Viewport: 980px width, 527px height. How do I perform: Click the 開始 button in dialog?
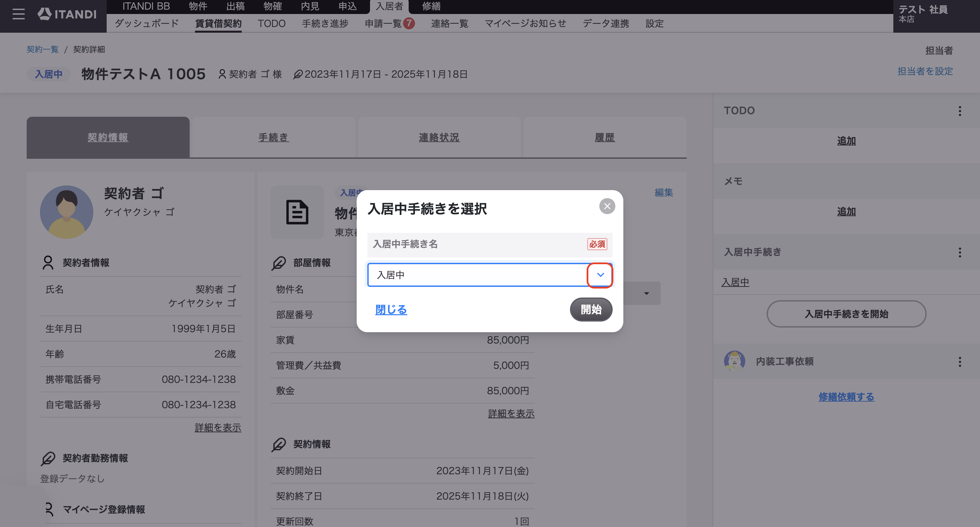pyautogui.click(x=591, y=310)
